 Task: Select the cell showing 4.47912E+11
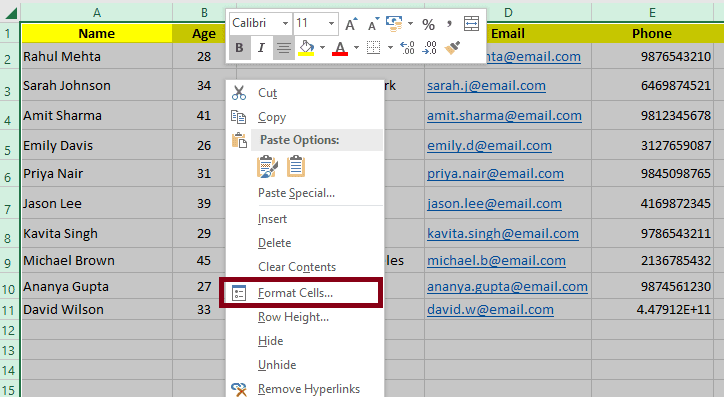pos(652,309)
